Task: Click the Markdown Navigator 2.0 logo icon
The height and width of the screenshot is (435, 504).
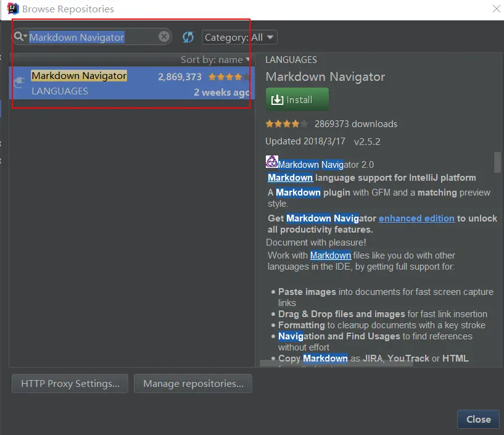Action: click(271, 162)
